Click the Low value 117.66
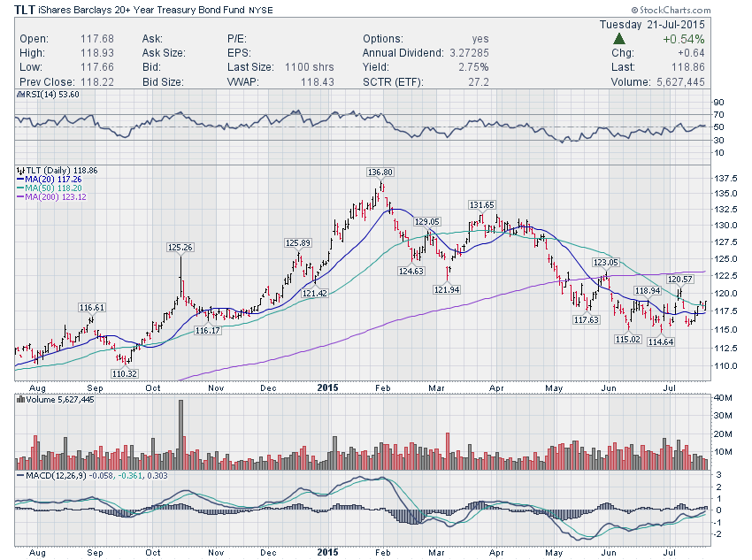 pos(97,67)
